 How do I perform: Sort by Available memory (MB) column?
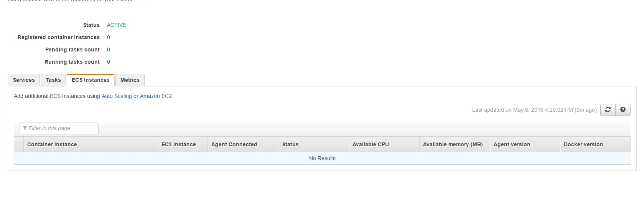pyautogui.click(x=453, y=144)
